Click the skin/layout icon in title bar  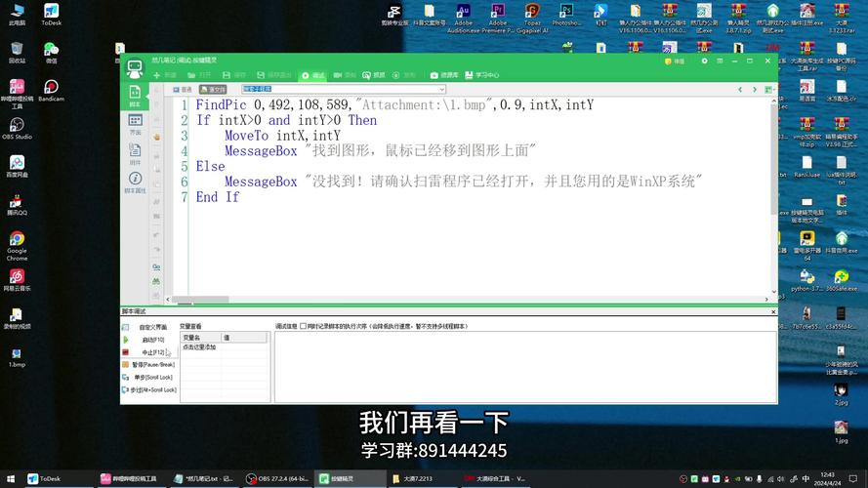[720, 61]
